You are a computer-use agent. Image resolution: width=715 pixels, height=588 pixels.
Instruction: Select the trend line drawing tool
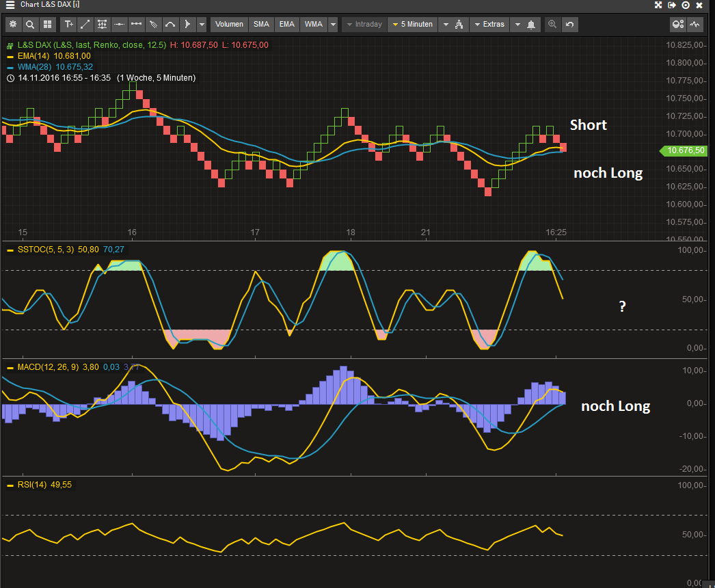[85, 25]
